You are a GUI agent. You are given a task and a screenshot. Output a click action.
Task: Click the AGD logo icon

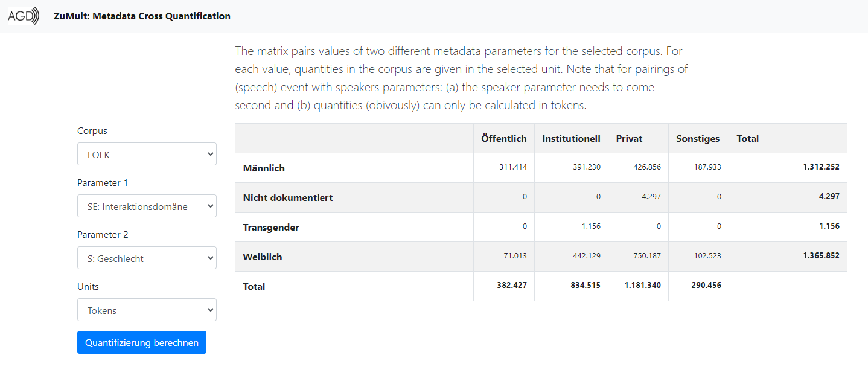tap(24, 16)
